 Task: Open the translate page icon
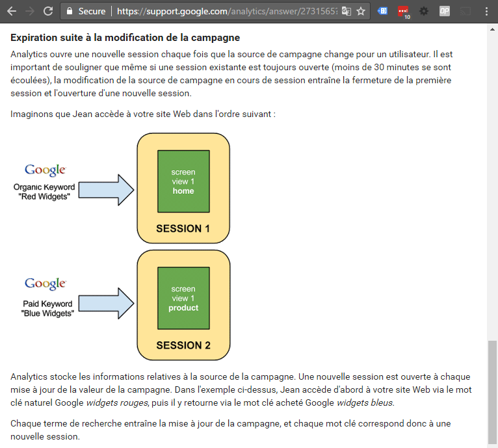point(347,11)
